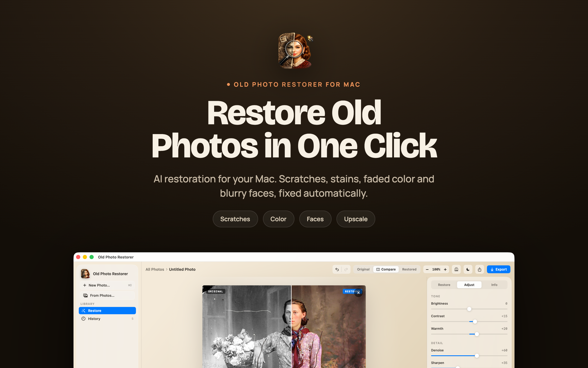Open History in the Library sidebar

107,319
